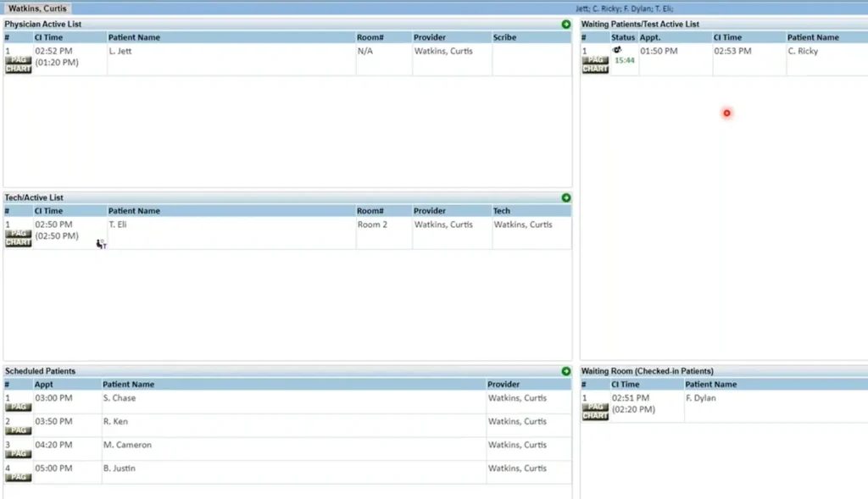Click PAG button for R. Ken
This screenshot has width=868, height=499.
[19, 430]
